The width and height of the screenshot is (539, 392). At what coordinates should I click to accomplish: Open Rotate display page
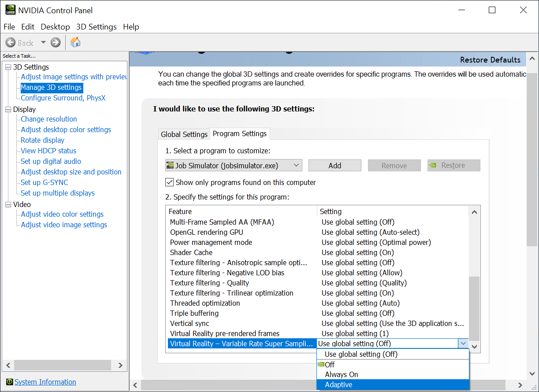point(43,140)
